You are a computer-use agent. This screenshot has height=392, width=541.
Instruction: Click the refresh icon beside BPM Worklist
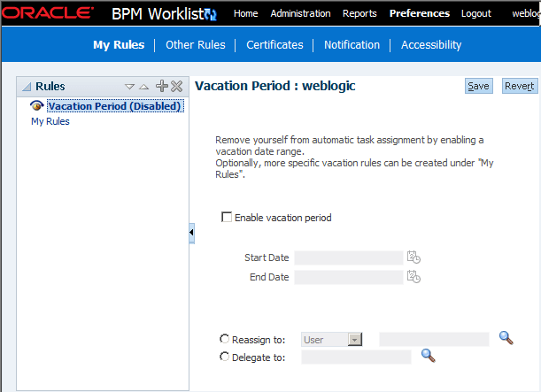(211, 14)
